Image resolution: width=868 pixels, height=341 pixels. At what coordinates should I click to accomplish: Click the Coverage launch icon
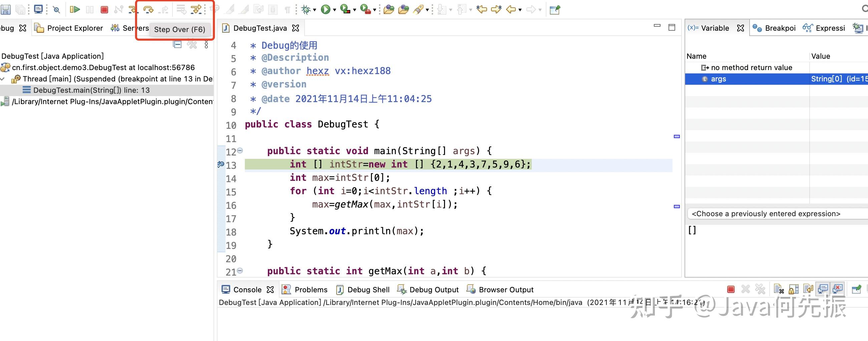point(345,9)
